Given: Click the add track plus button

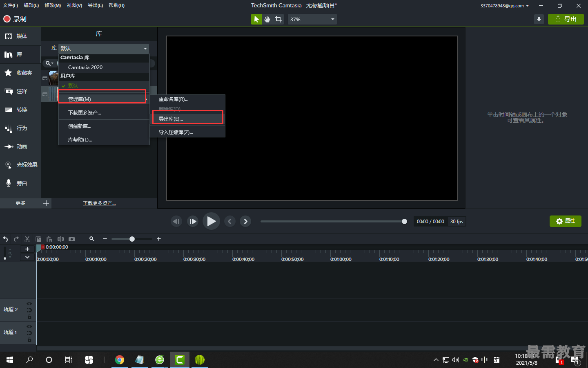Looking at the screenshot, I should click(27, 249).
